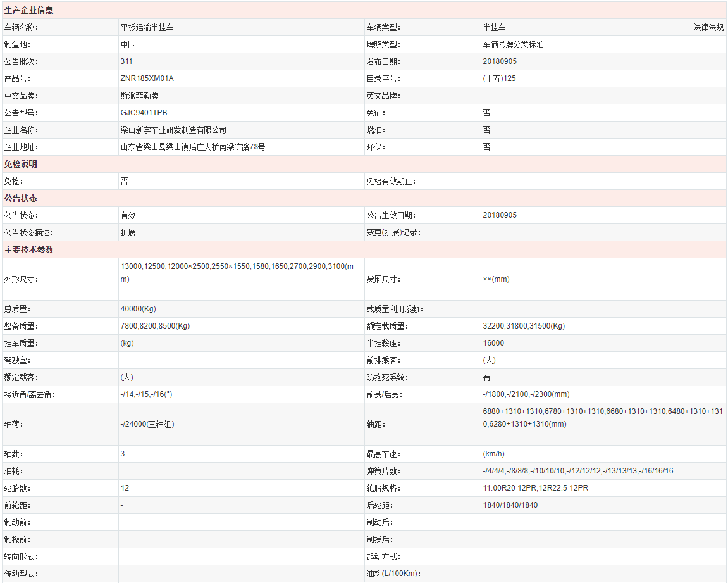Click the 公告状态 section header
This screenshot has height=583, width=728.
[x=21, y=198]
